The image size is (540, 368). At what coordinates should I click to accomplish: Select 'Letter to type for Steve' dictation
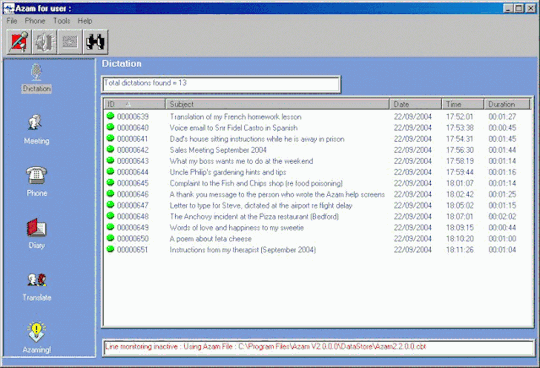[261, 206]
